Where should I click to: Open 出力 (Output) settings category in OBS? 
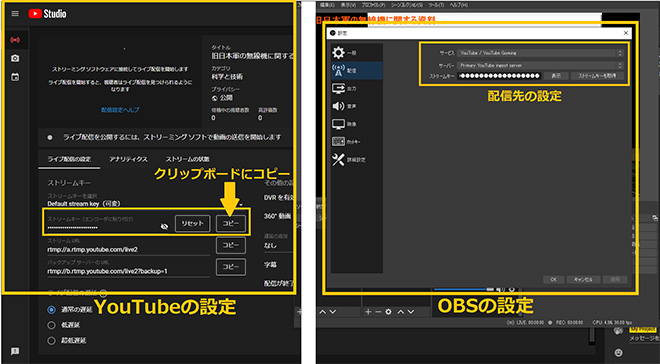point(357,88)
